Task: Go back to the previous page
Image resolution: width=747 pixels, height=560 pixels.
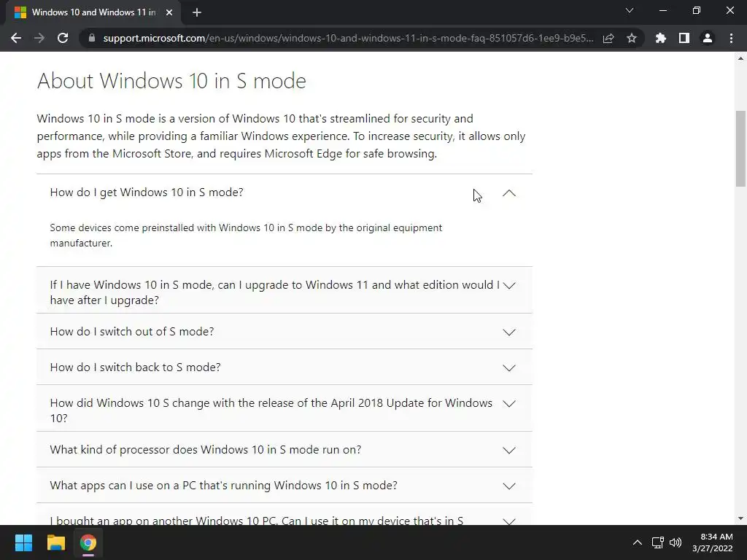Action: click(x=16, y=38)
